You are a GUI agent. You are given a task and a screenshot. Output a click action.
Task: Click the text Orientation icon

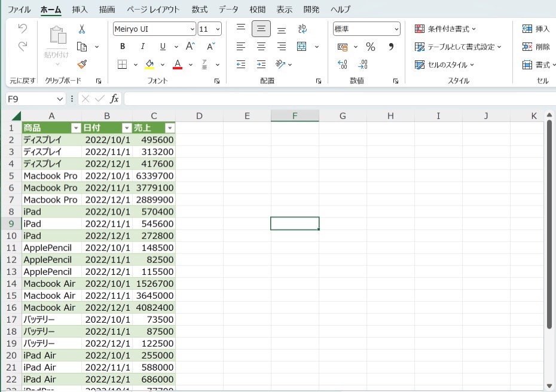pos(280,64)
